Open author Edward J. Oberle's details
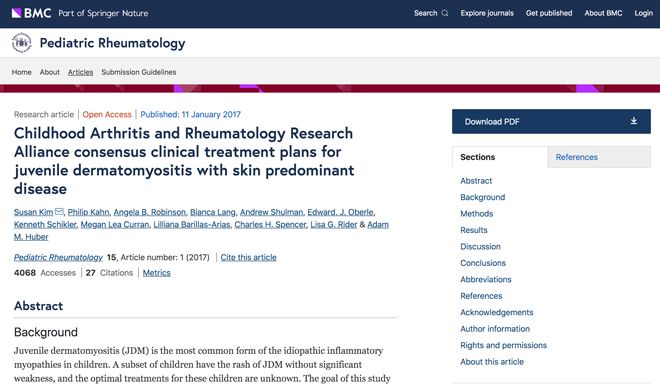This screenshot has height=384, width=660. pyautogui.click(x=340, y=212)
